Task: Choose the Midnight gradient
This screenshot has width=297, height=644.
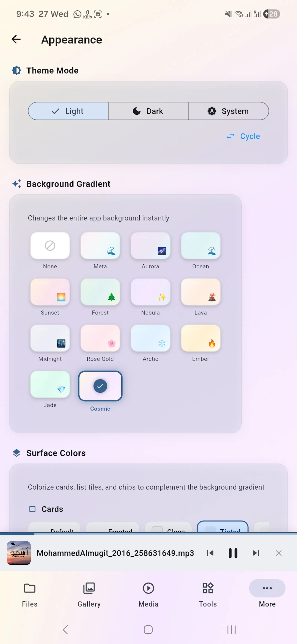Action: (50, 338)
